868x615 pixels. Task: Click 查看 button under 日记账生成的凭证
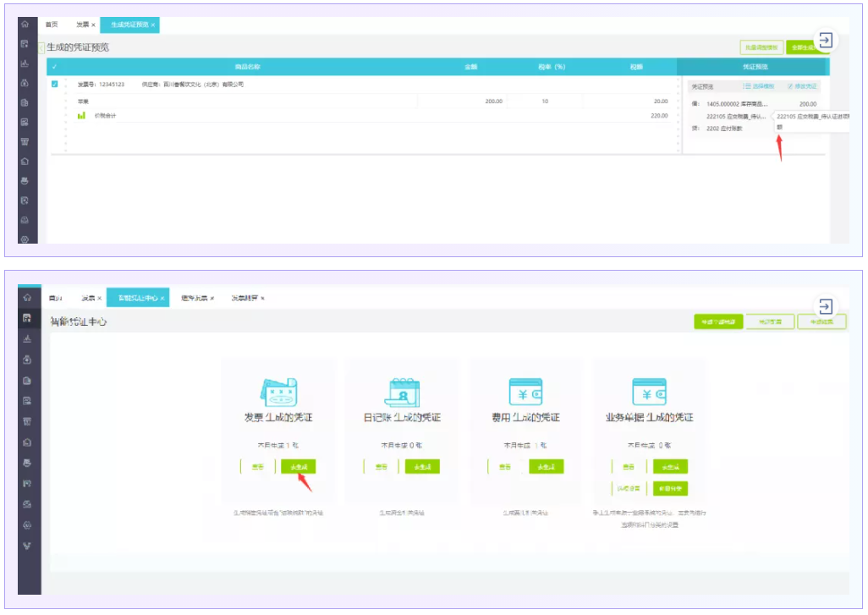pyautogui.click(x=382, y=467)
